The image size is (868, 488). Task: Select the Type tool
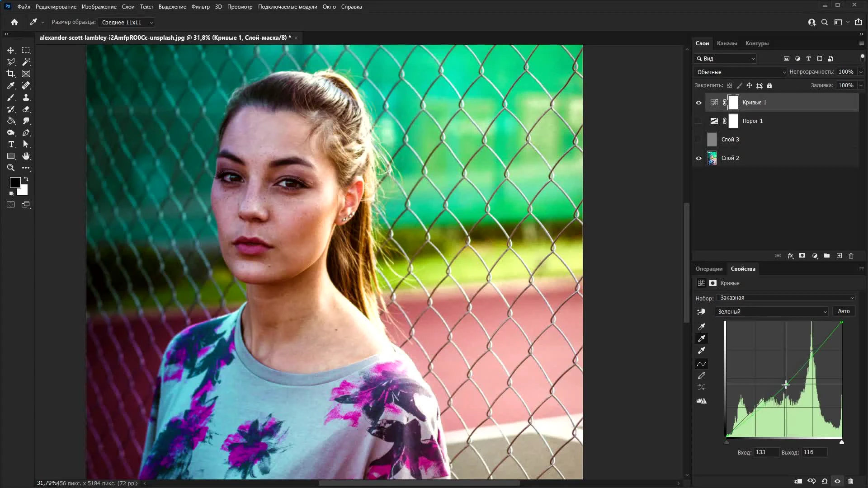point(11,144)
